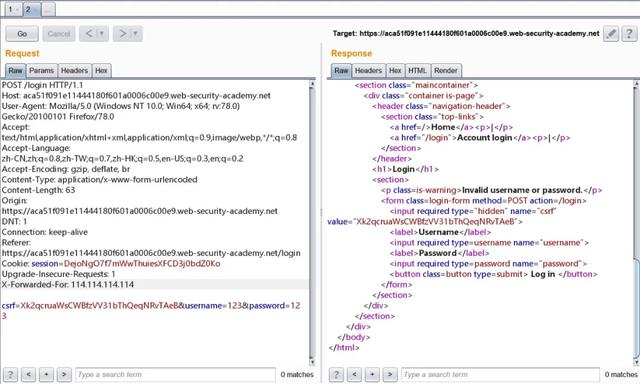Click scroll-up arrow of response pane

tap(636, 84)
